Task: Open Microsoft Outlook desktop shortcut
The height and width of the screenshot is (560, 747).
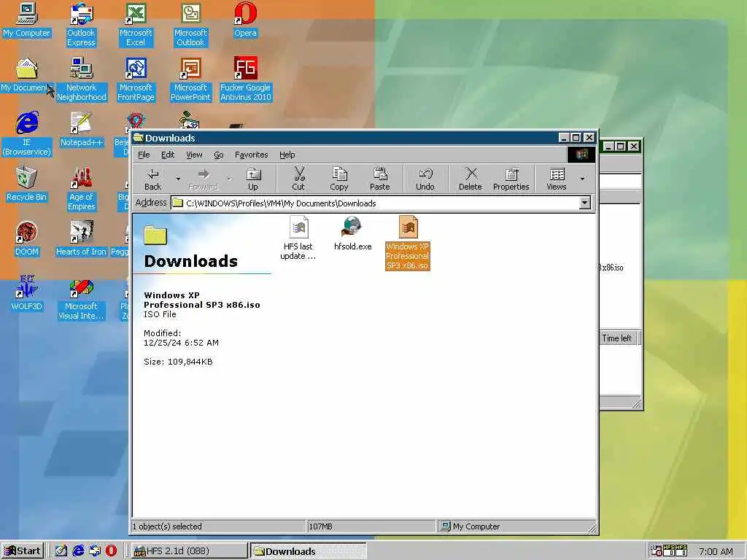Action: point(190,25)
